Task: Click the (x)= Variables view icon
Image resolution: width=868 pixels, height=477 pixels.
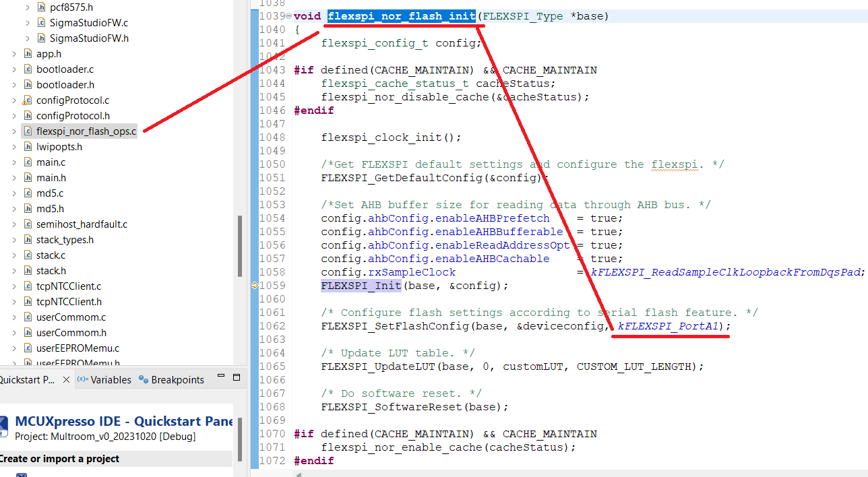Action: tap(84, 379)
